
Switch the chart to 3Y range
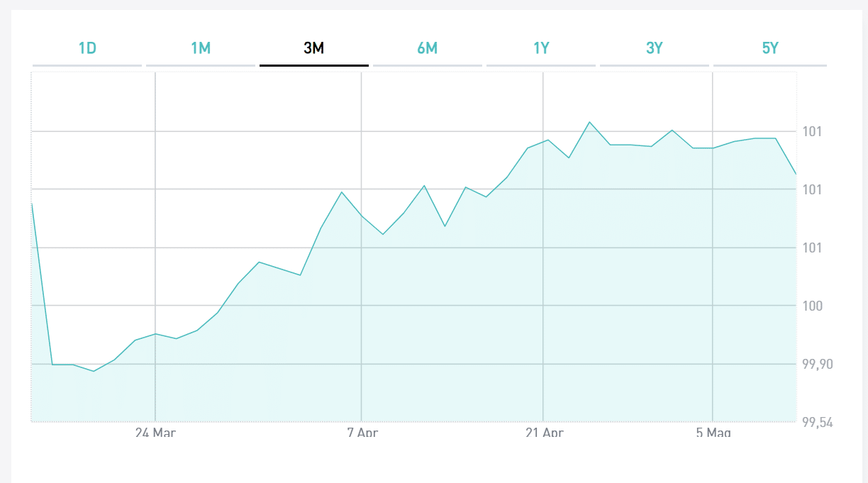click(655, 49)
